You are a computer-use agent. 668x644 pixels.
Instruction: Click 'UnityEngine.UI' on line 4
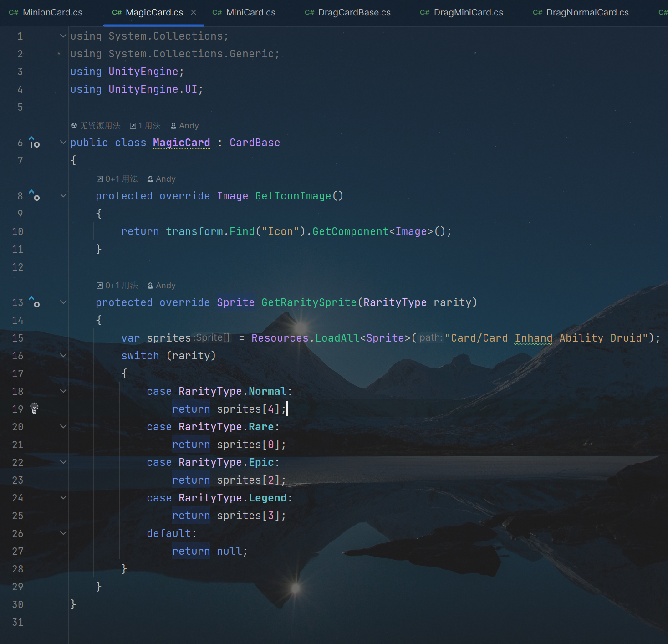[153, 89]
